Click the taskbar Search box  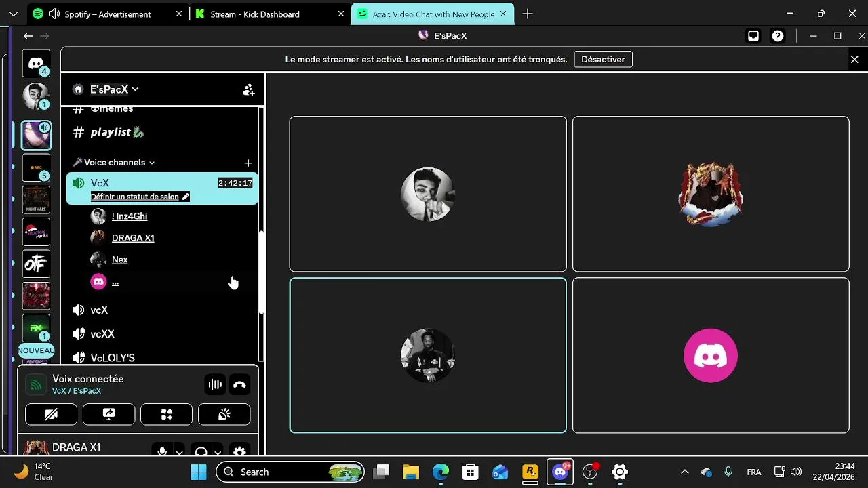290,472
